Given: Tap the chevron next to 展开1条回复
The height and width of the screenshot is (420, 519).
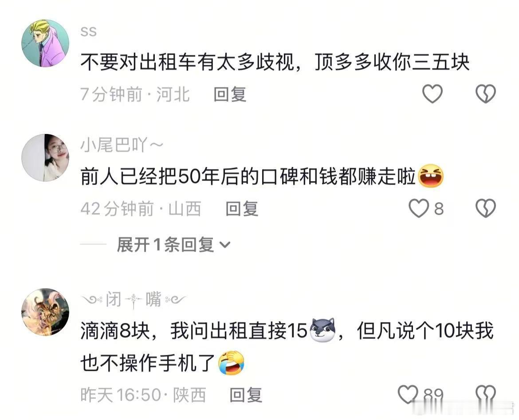Looking at the screenshot, I should click(225, 245).
